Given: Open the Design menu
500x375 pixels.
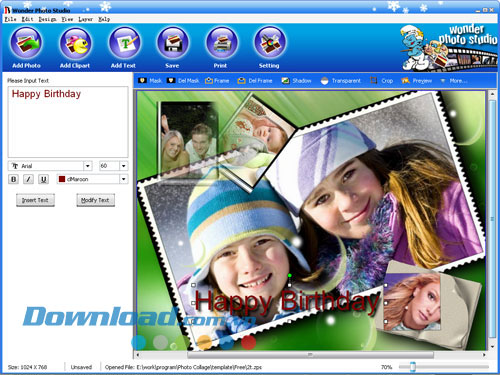Looking at the screenshot, I should pyautogui.click(x=47, y=19).
